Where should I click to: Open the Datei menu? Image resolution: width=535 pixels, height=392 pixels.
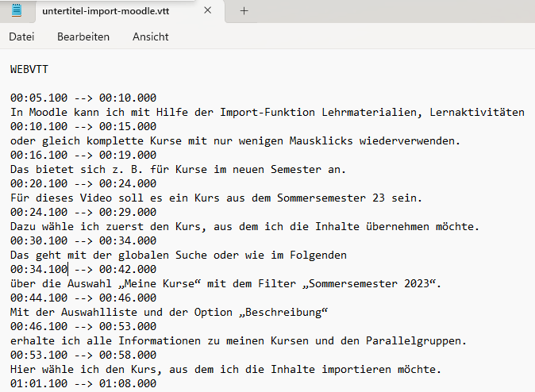[21, 37]
